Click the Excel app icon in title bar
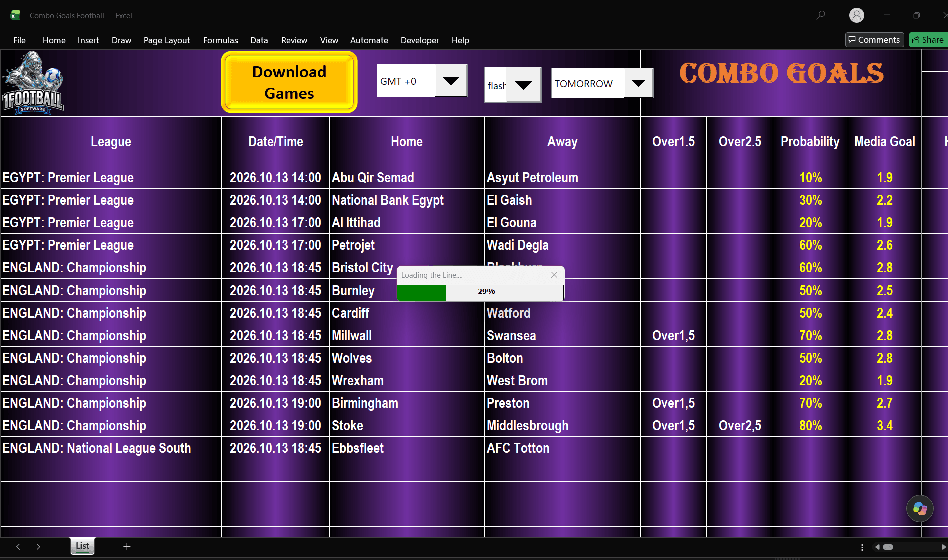The image size is (948, 560). pyautogui.click(x=15, y=15)
